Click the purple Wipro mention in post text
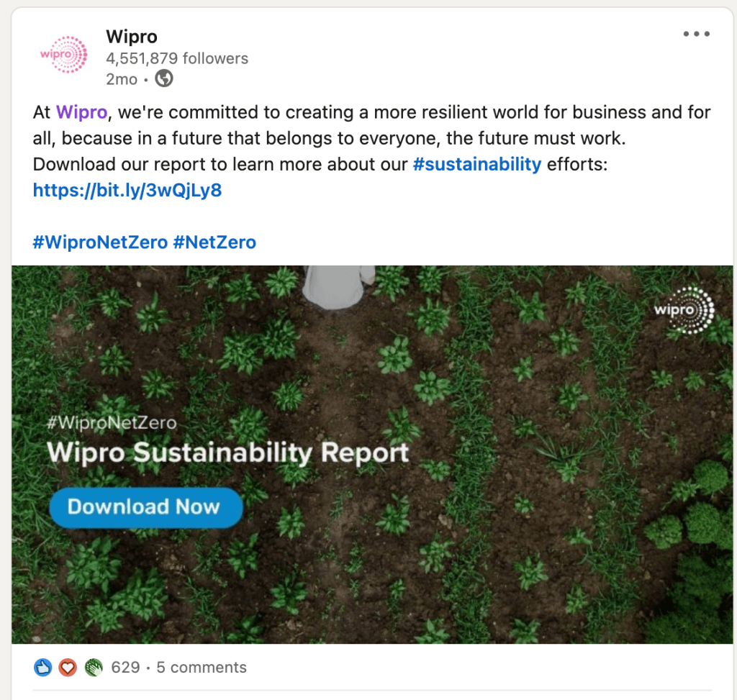 (x=81, y=112)
